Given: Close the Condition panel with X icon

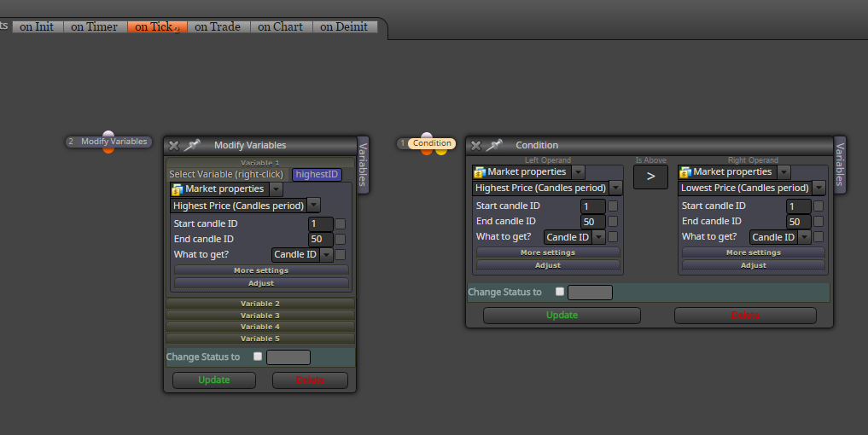Looking at the screenshot, I should point(475,146).
